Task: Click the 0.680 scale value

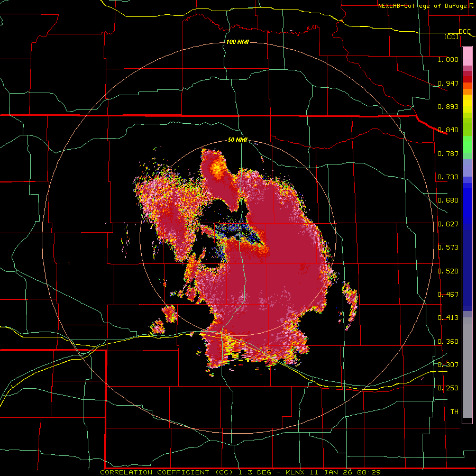Action: 448,200
